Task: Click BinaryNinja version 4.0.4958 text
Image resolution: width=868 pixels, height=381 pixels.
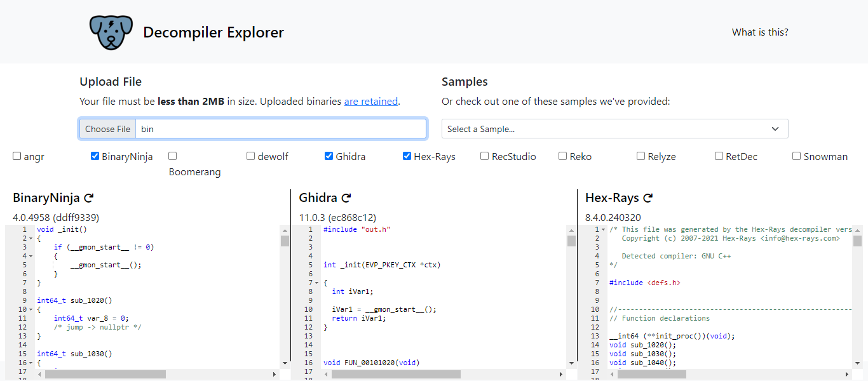Action: coord(56,217)
